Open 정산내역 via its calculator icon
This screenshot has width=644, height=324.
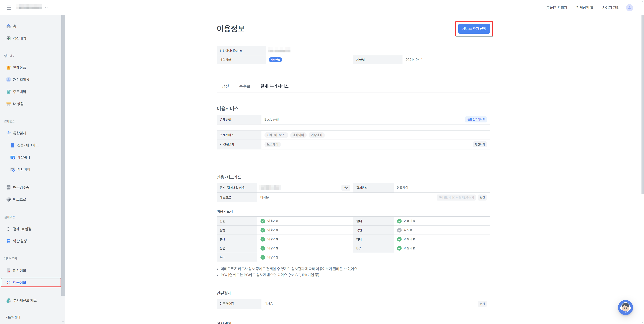9,38
